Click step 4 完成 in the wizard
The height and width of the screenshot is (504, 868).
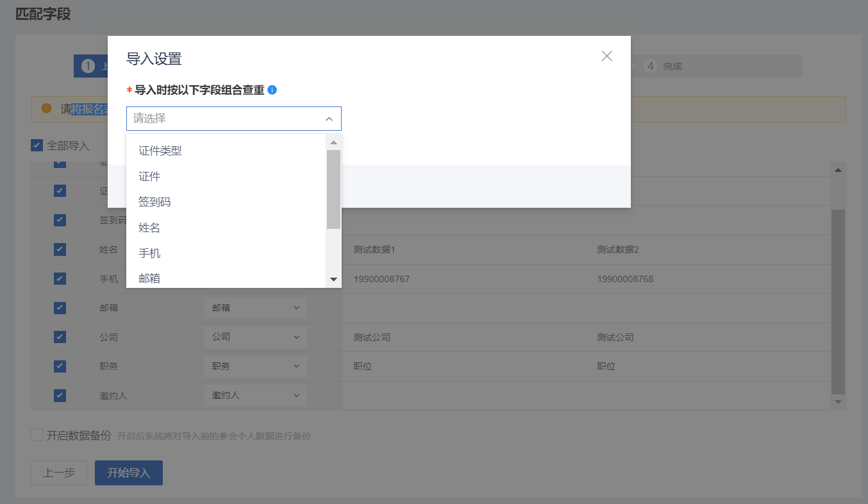(x=664, y=66)
